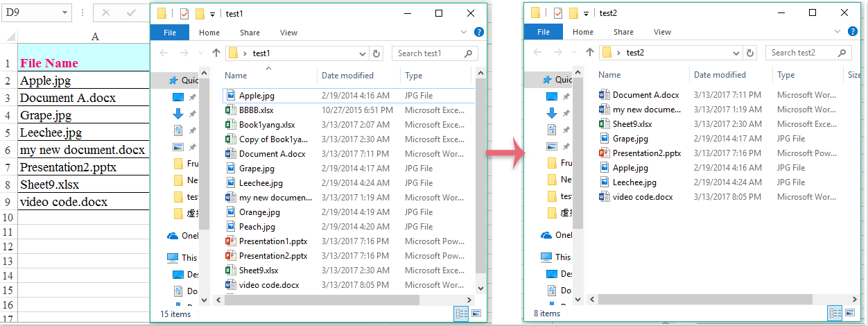Open the View tab in test1 window
868x326 pixels.
(x=288, y=33)
